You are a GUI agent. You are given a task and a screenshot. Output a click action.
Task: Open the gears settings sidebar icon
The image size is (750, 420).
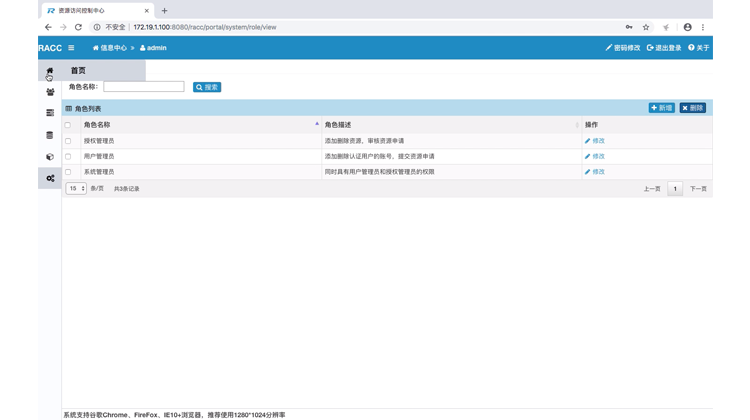coord(50,178)
